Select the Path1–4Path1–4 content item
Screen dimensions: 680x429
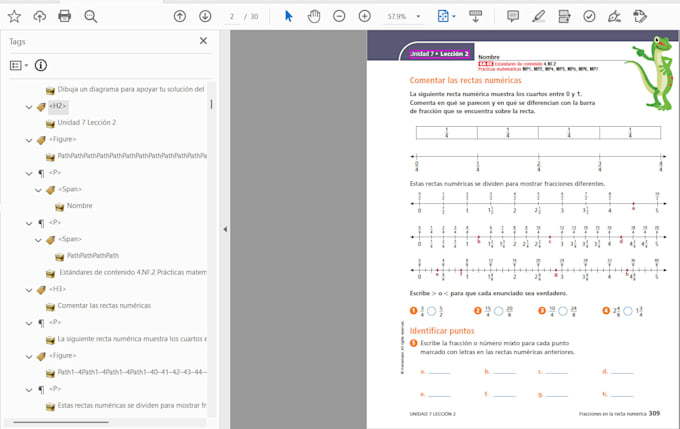(x=132, y=372)
